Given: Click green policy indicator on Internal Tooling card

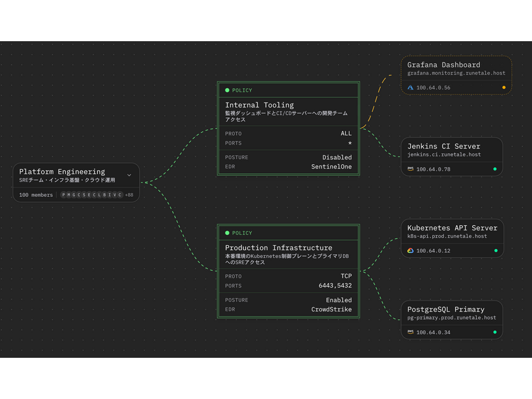Looking at the screenshot, I should point(227,91).
